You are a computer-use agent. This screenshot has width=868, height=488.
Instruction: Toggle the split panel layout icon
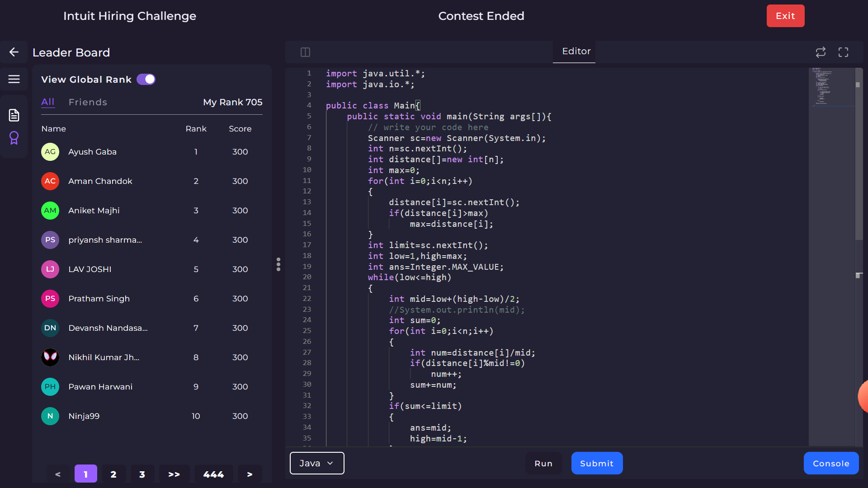point(305,52)
